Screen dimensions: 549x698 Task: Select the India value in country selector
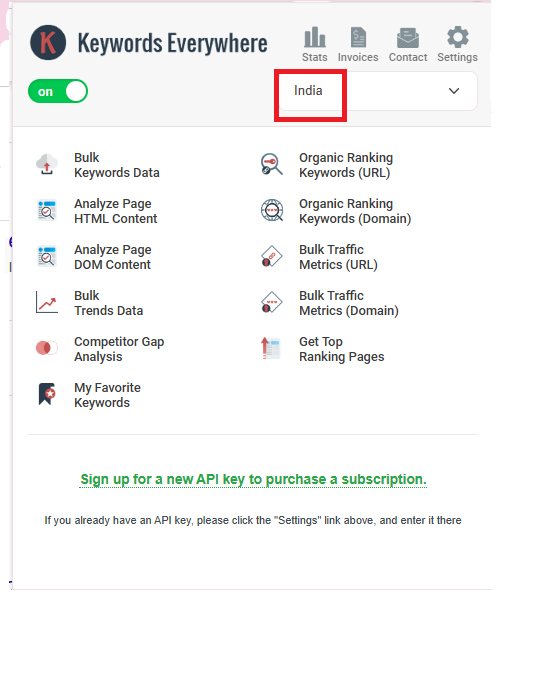coord(308,91)
